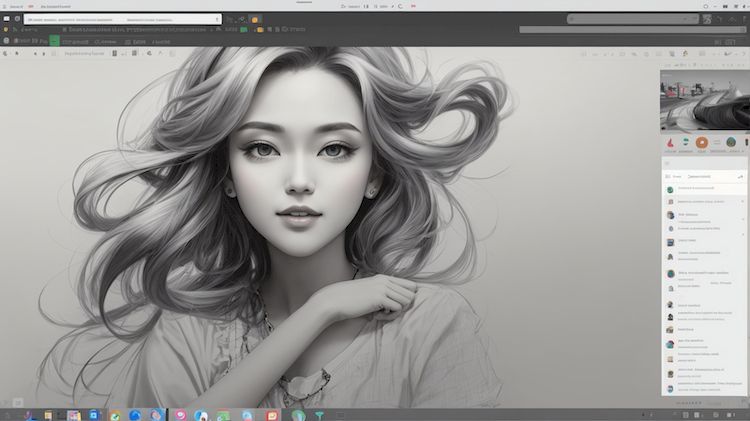Click the teal icon next to the red cone

[686, 142]
